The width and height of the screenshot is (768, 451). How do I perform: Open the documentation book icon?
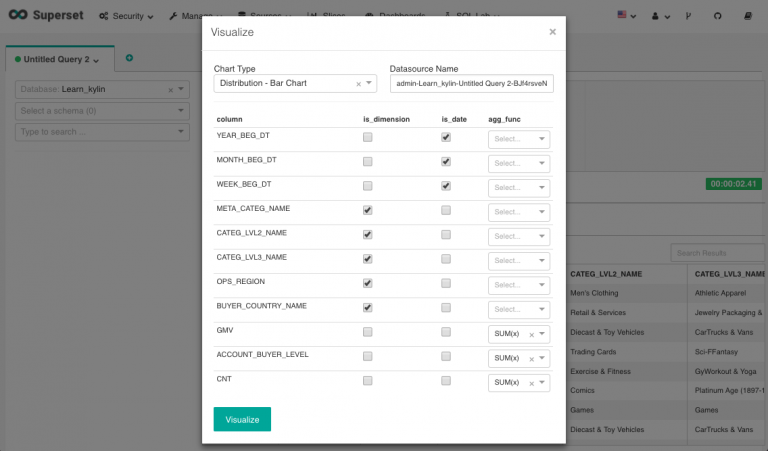748,16
